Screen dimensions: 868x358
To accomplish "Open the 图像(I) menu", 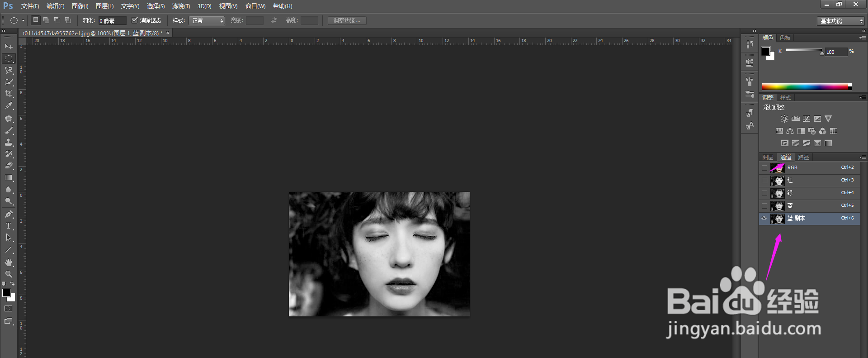I will click(x=80, y=6).
